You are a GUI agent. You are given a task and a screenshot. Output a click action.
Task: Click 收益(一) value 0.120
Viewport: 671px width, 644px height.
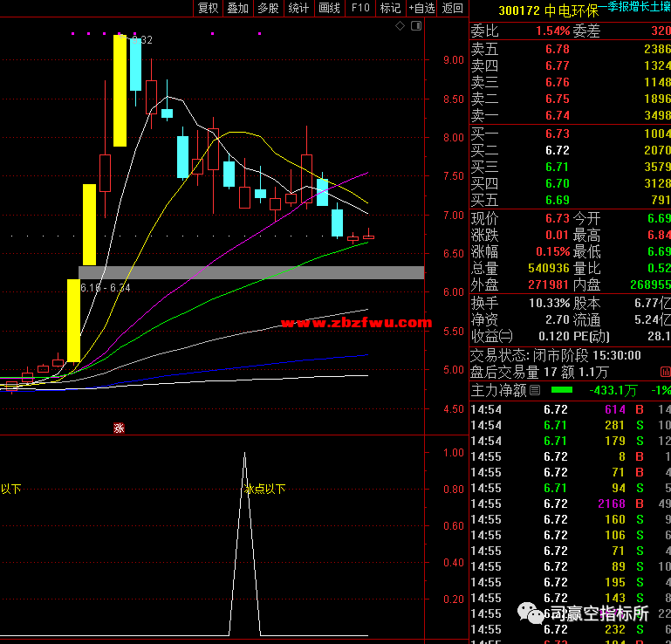click(x=554, y=336)
